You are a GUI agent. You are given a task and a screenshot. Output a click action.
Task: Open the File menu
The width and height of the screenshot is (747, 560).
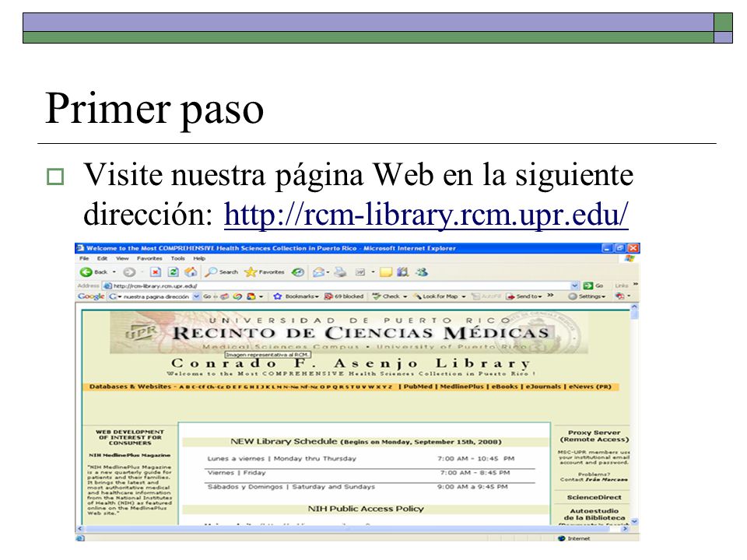click(x=84, y=258)
